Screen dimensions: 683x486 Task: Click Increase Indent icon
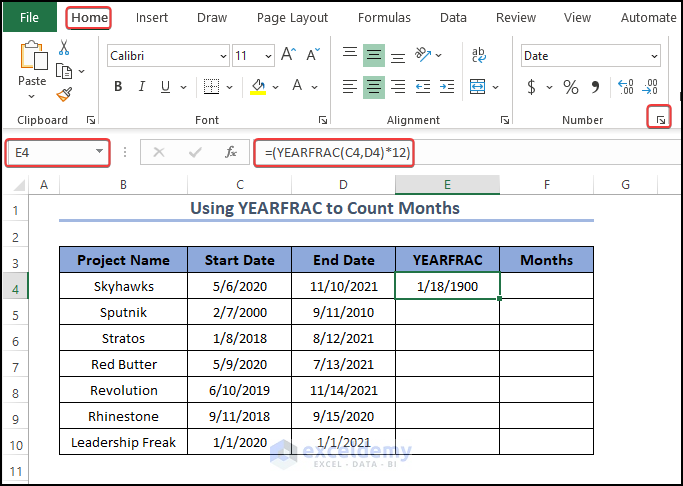pos(447,87)
